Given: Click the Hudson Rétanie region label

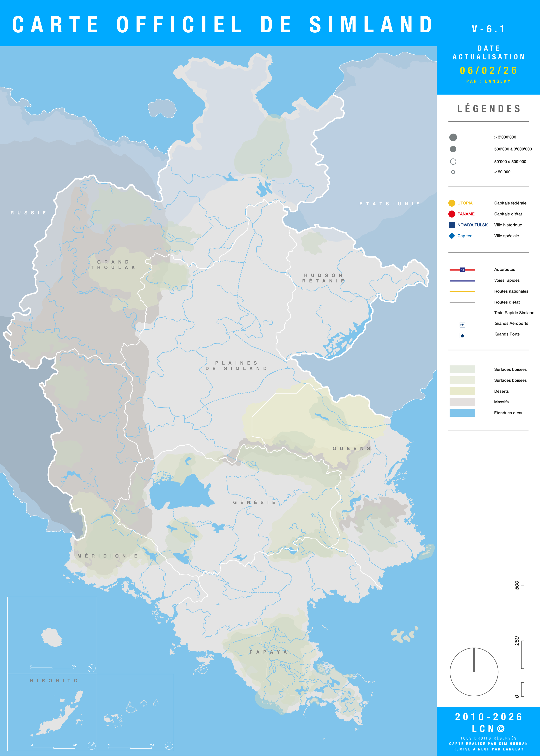Looking at the screenshot, I should coord(323,278).
